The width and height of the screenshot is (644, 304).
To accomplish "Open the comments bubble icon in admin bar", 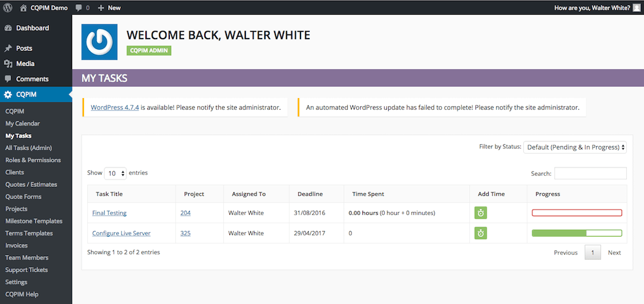I will [79, 8].
